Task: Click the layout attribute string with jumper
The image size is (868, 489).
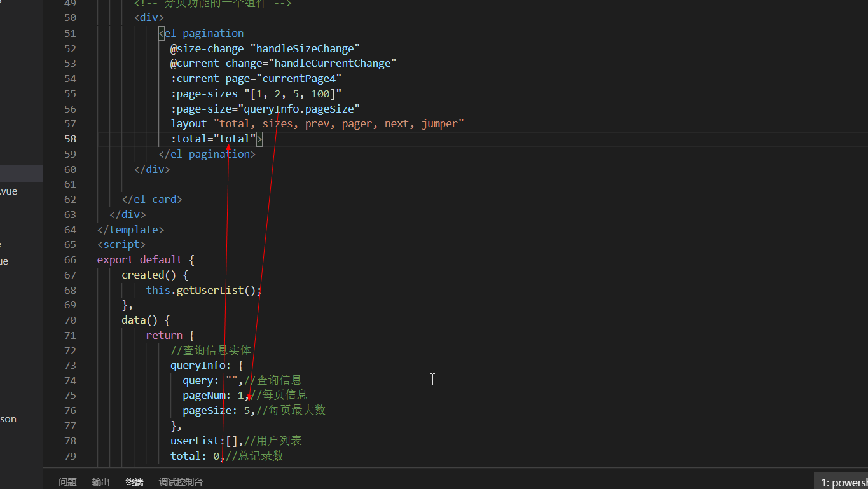Action: point(339,123)
